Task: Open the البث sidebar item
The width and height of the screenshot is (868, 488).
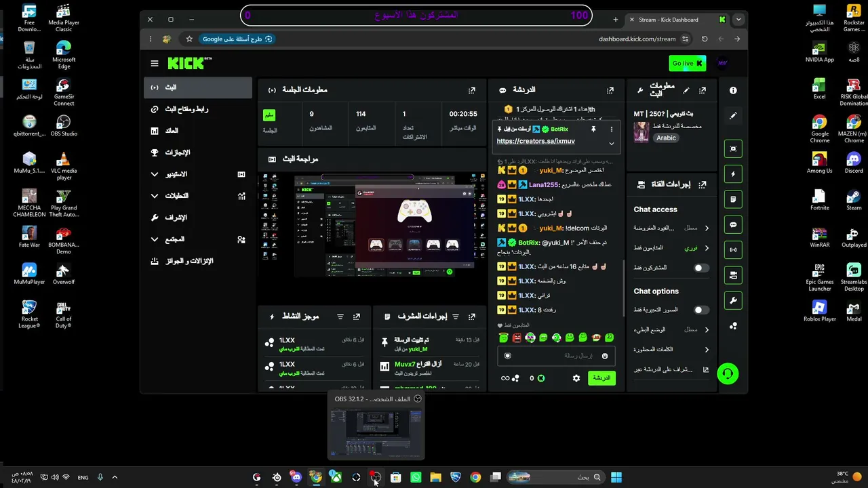Action: pos(198,87)
